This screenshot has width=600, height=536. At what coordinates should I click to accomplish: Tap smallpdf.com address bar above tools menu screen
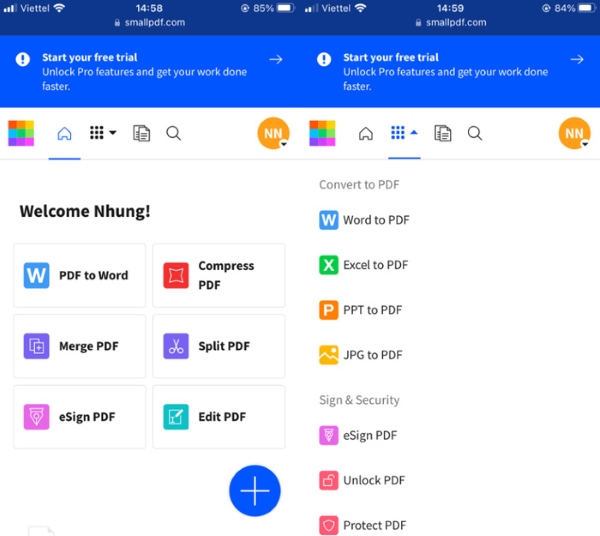(x=449, y=22)
